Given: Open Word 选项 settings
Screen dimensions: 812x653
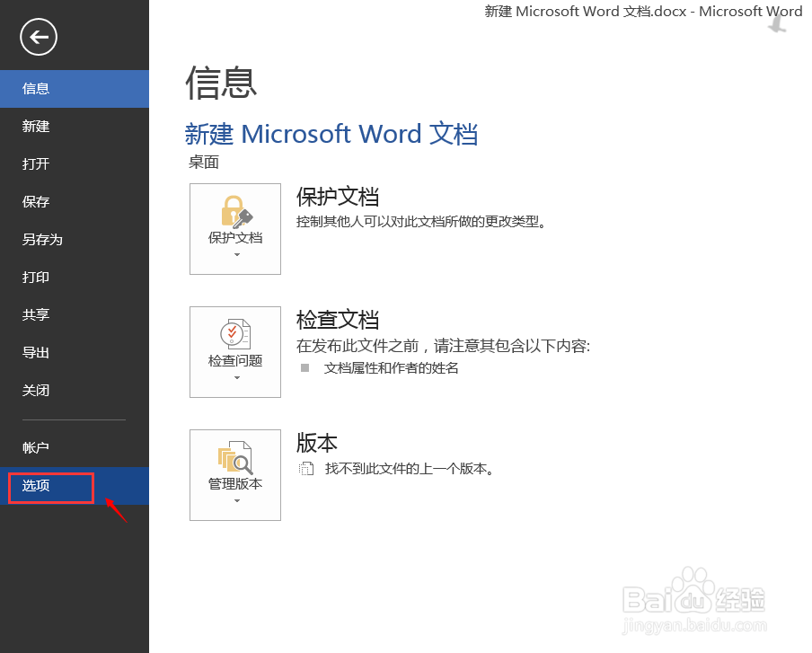Looking at the screenshot, I should coord(36,487).
